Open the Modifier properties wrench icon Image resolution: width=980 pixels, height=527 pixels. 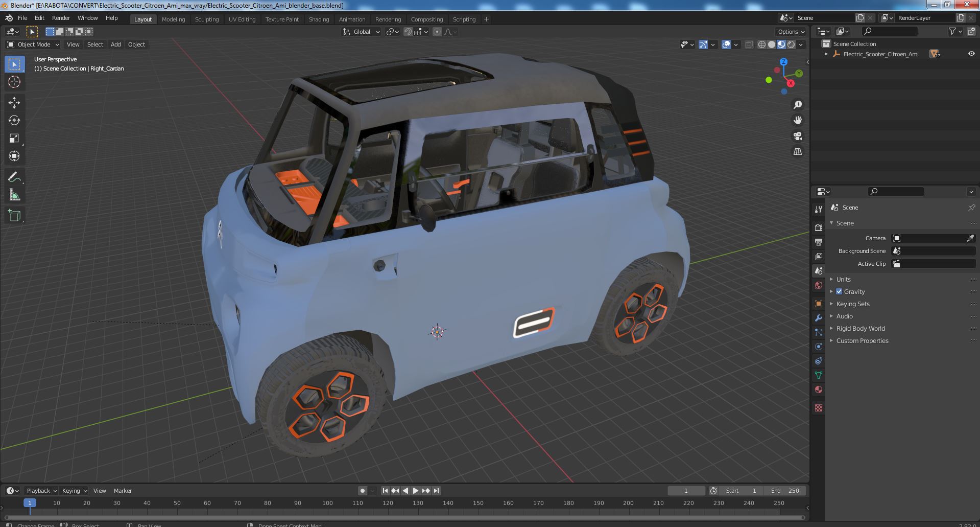(x=819, y=318)
